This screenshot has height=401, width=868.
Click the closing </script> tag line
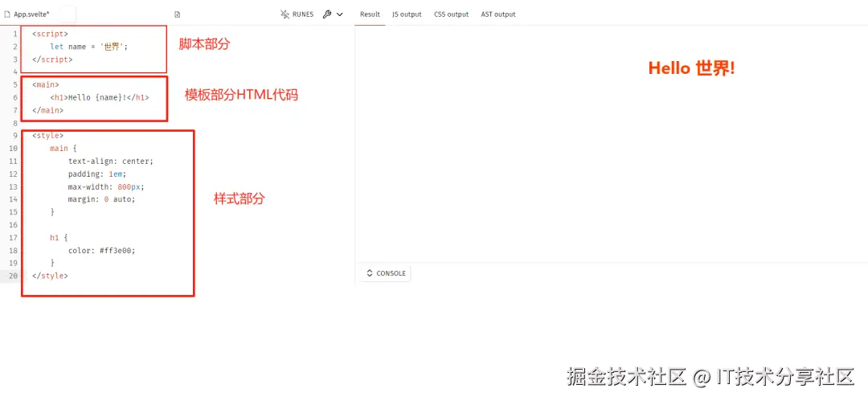click(52, 59)
